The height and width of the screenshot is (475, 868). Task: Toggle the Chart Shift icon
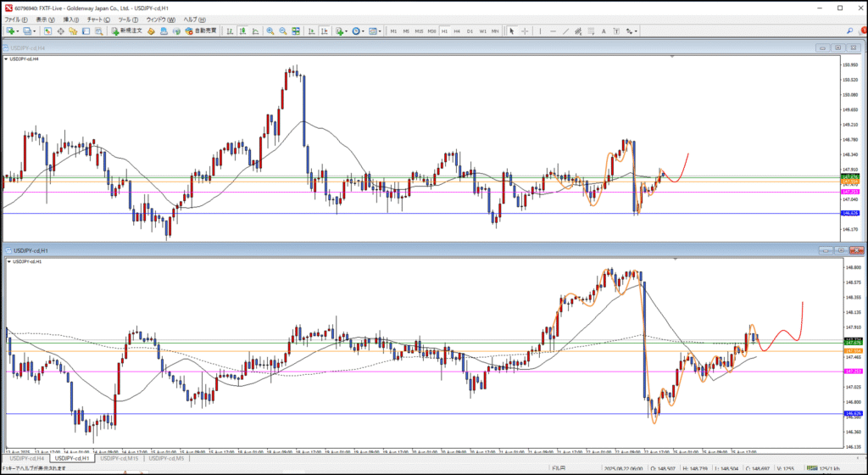pyautogui.click(x=324, y=31)
